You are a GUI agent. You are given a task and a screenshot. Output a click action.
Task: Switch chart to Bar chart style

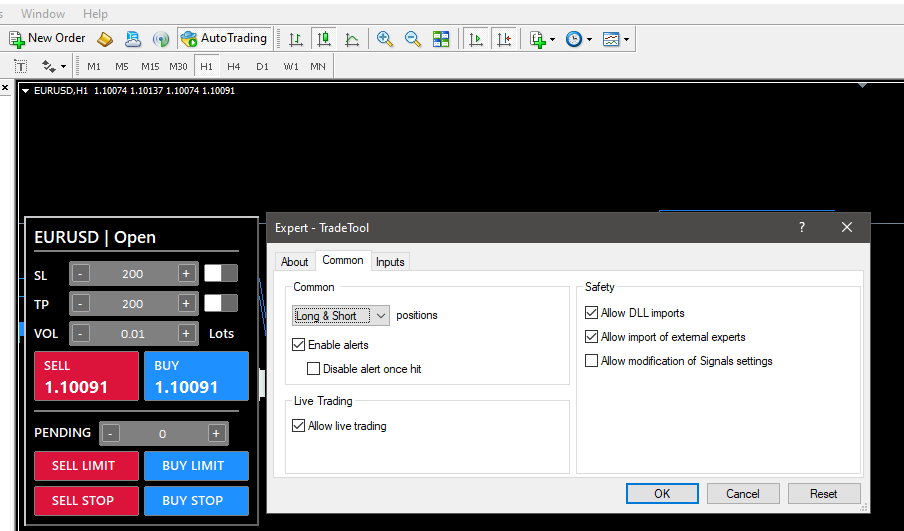point(296,39)
